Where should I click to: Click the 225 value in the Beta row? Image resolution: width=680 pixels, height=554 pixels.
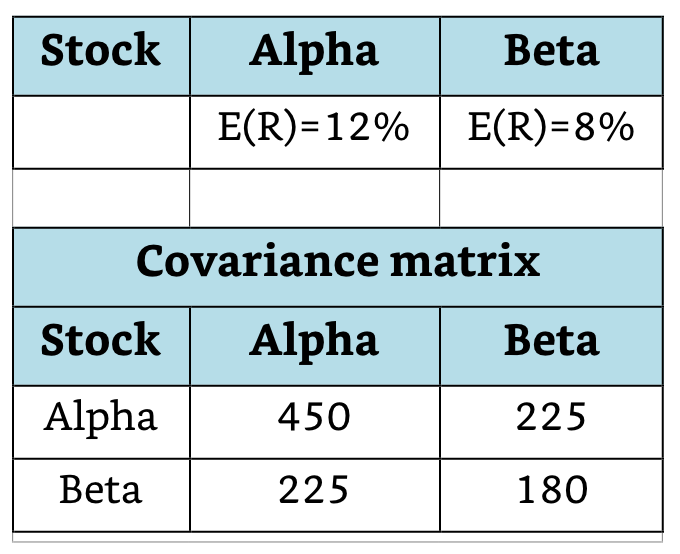[x=314, y=489]
